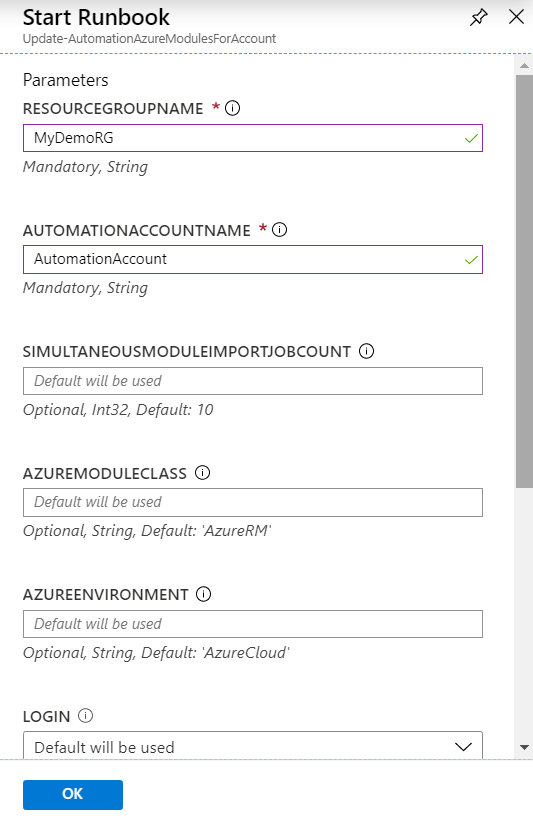The image size is (533, 831).
Task: Click green checkmark in automation account field
Action: pyautogui.click(x=471, y=260)
